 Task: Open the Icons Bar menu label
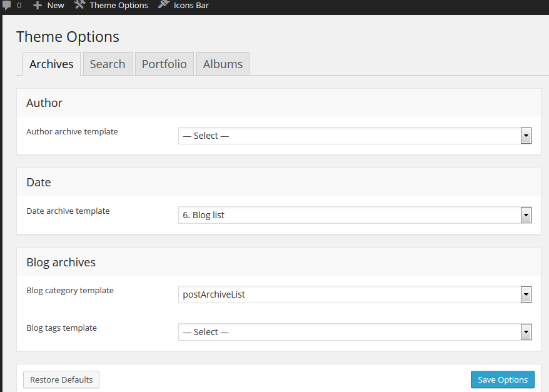(191, 5)
